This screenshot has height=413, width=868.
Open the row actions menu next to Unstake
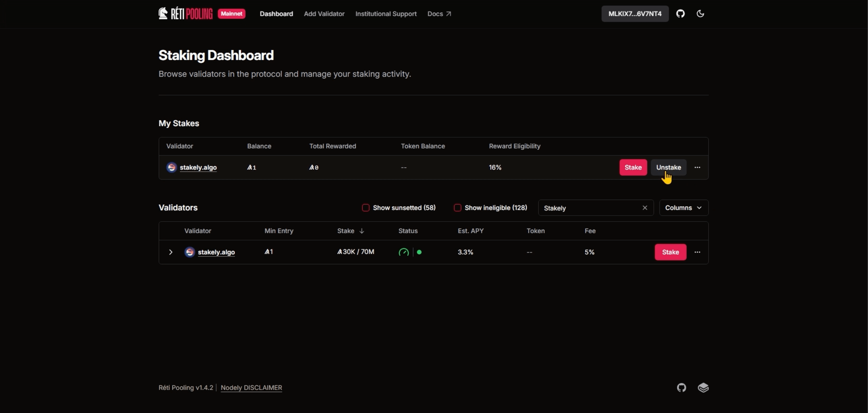coord(697,167)
